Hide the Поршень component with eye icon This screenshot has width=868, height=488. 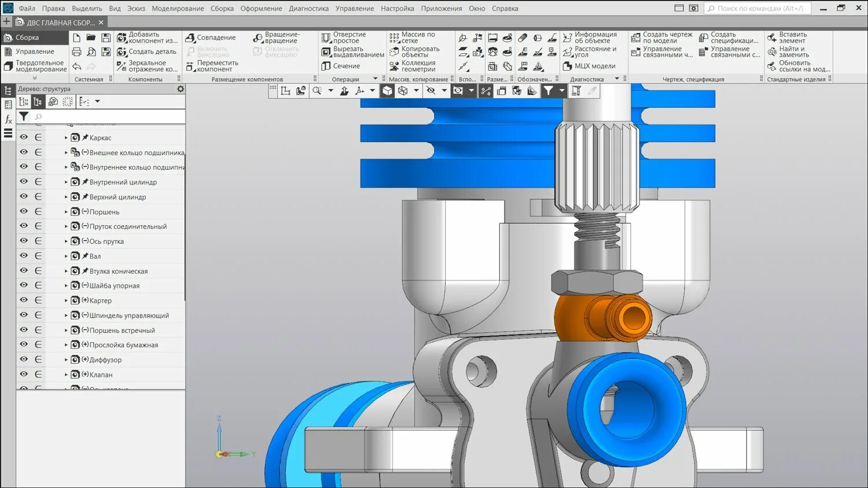(x=24, y=211)
